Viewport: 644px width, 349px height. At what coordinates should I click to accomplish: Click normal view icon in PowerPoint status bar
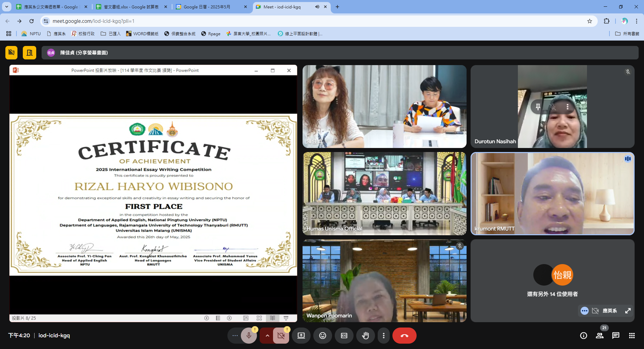[x=246, y=318]
